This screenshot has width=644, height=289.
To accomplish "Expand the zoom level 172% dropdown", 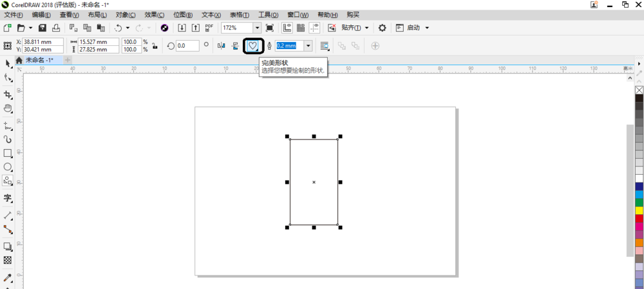I will pyautogui.click(x=257, y=28).
